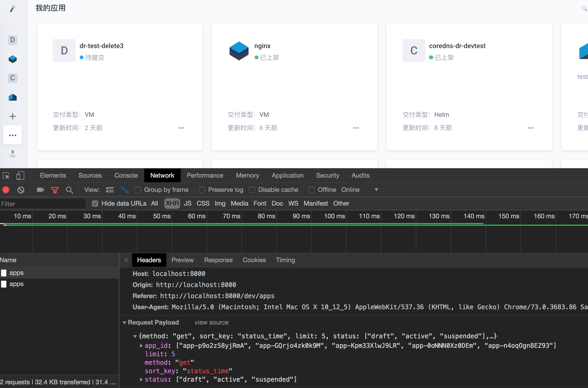
Task: Click the red Record network log button
Action: point(6,190)
